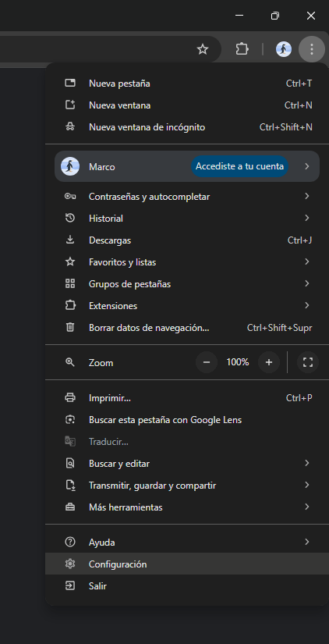Expand Contraseñas y autocompletar submenu arrow
Viewport: 329px width, 644px height.
pyautogui.click(x=306, y=196)
